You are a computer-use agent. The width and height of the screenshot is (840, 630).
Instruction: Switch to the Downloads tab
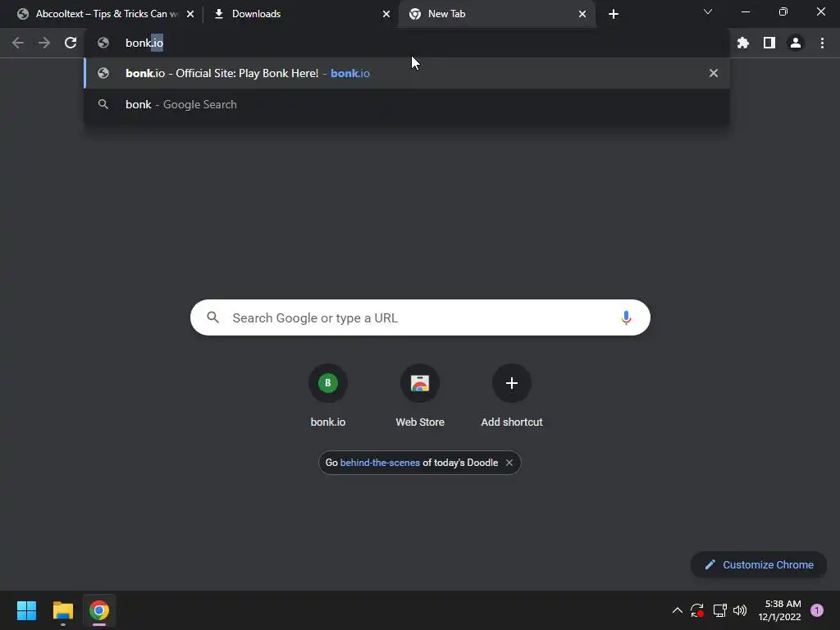pyautogui.click(x=300, y=14)
